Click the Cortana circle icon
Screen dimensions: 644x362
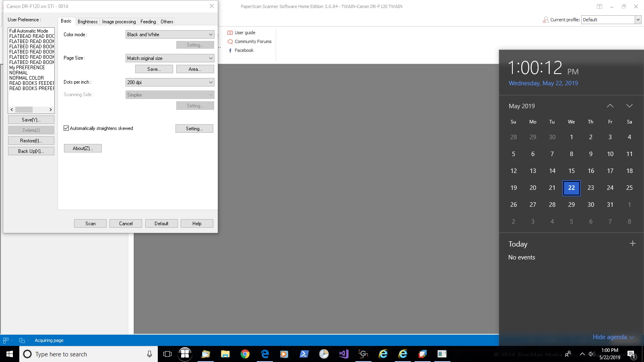point(27,354)
